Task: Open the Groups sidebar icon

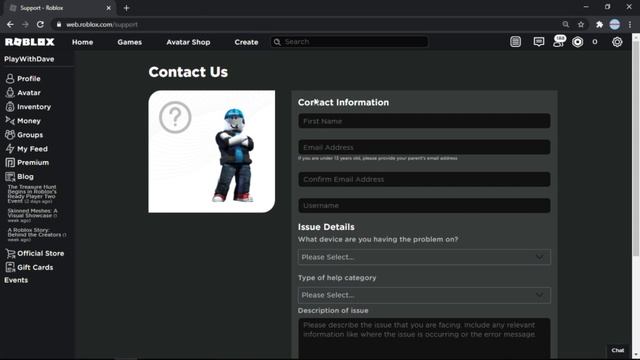Action: (10, 135)
